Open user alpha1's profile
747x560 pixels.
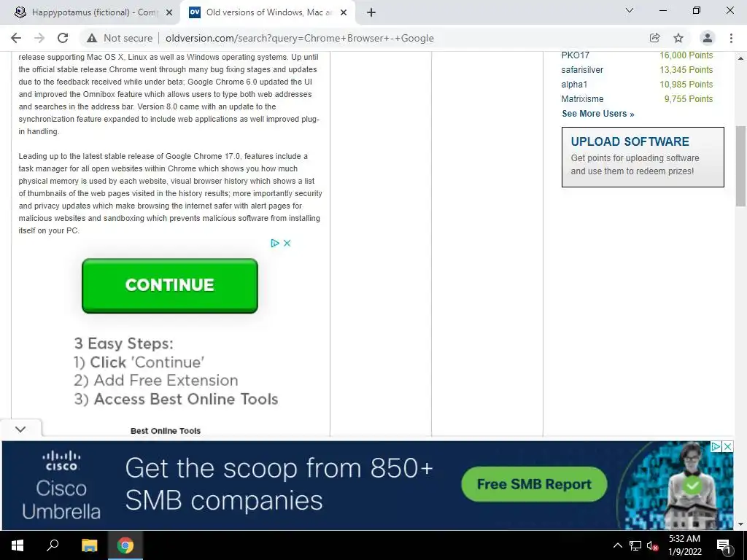[574, 85]
